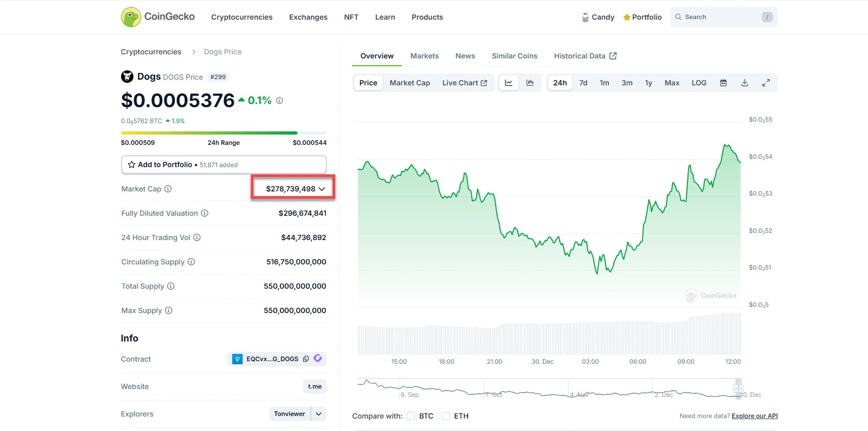
Task: Switch to the Markets tab
Action: (424, 56)
